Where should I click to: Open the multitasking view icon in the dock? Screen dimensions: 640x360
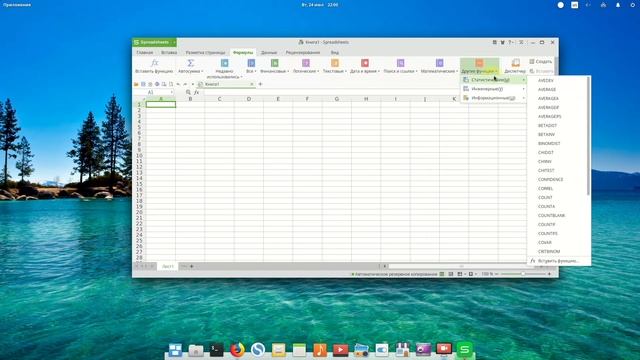point(175,350)
